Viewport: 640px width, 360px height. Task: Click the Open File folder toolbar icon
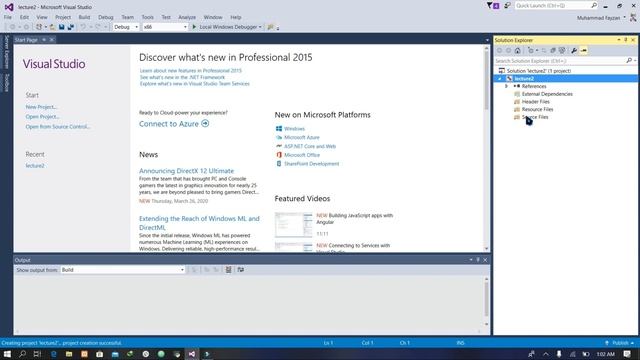(x=52, y=27)
